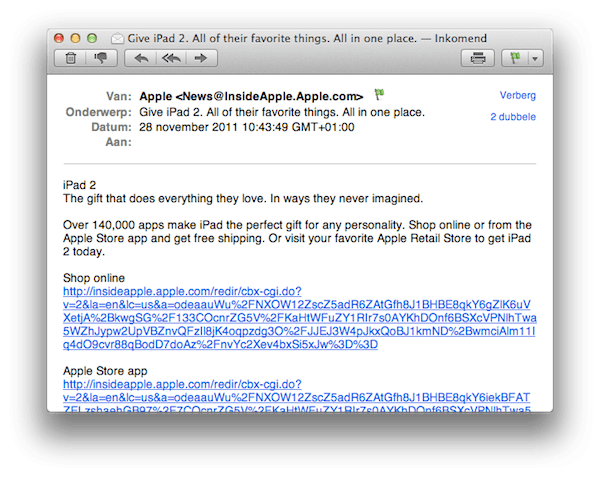Close the message window with red button
The width and height of the screenshot is (600, 477).
(x=59, y=38)
